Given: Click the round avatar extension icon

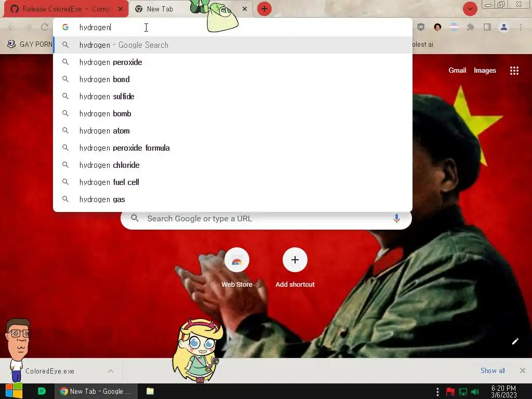Looking at the screenshot, I should [x=437, y=27].
